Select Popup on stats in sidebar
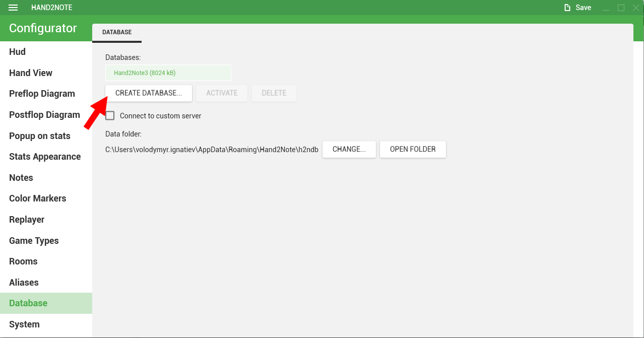Image resolution: width=644 pixels, height=338 pixels. 46,136
